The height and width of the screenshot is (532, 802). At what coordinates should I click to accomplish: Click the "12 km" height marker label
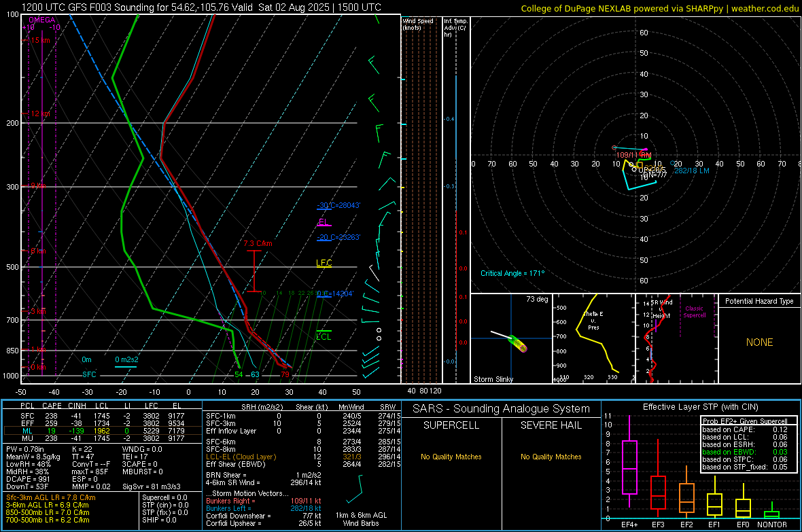point(40,113)
